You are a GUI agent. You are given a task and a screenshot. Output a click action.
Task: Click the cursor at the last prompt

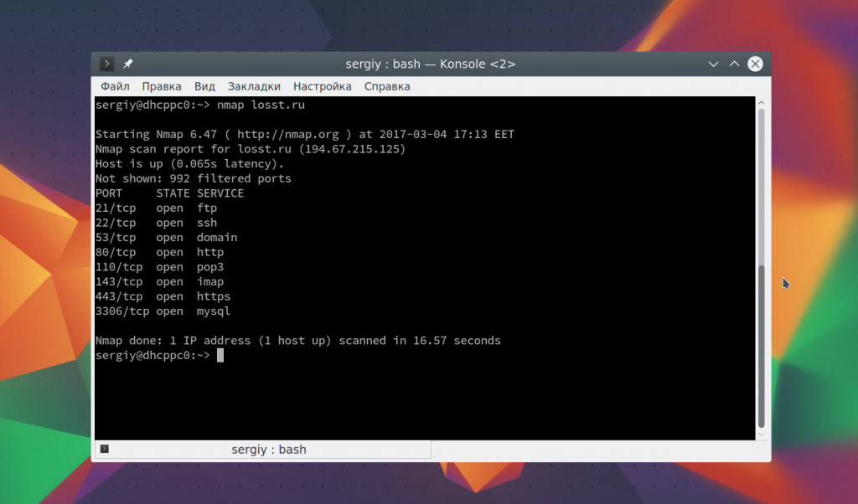[220, 356]
